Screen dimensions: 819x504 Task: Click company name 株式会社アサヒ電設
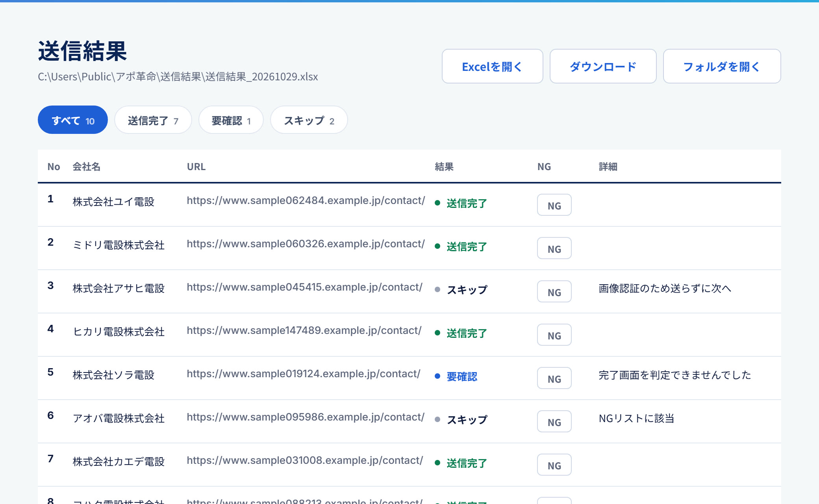pyautogui.click(x=119, y=289)
